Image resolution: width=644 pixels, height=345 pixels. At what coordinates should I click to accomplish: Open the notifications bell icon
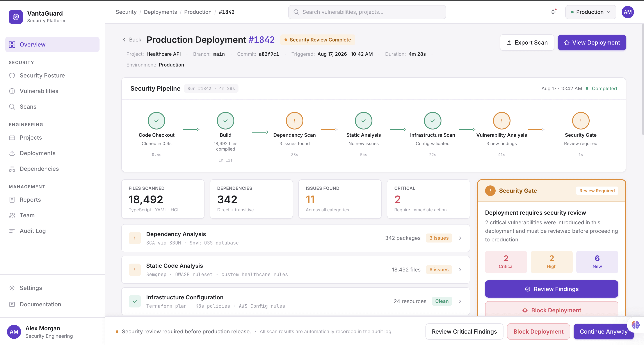[553, 12]
